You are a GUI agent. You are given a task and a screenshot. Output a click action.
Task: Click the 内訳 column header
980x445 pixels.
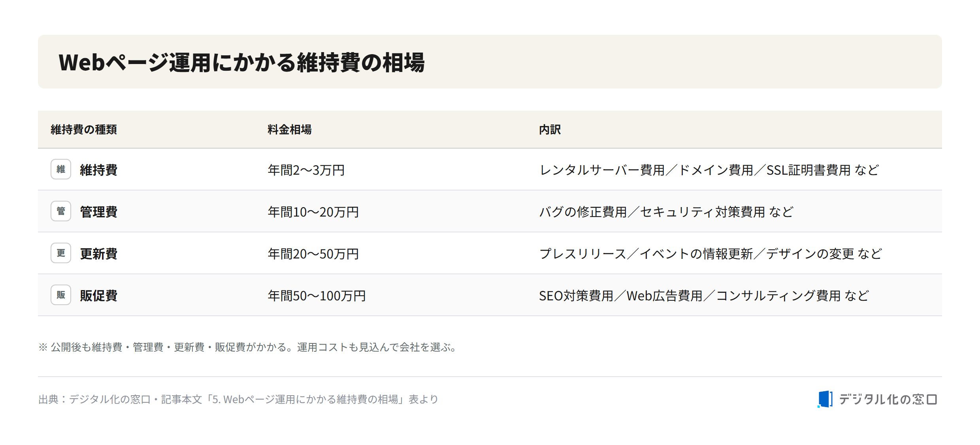pos(550,130)
